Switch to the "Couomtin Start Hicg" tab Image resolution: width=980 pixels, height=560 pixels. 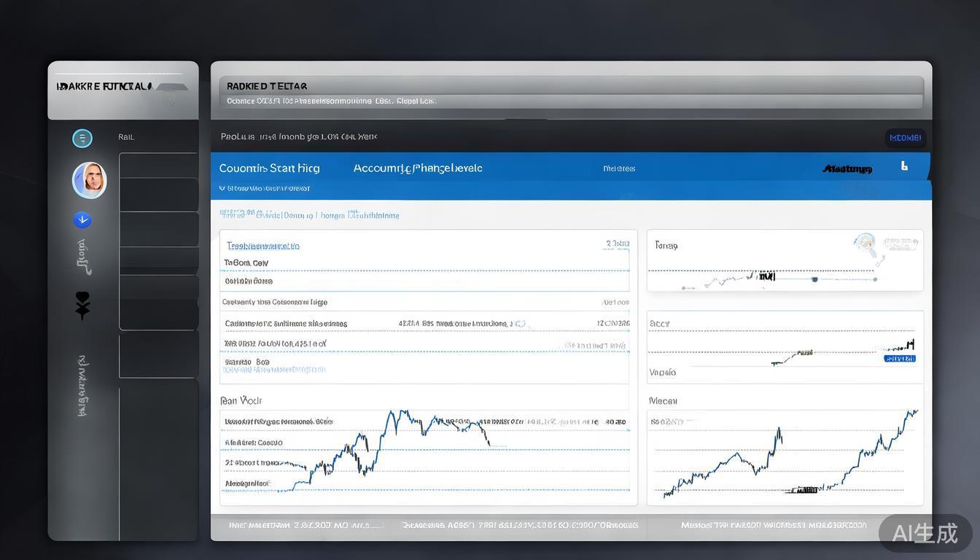(x=269, y=168)
